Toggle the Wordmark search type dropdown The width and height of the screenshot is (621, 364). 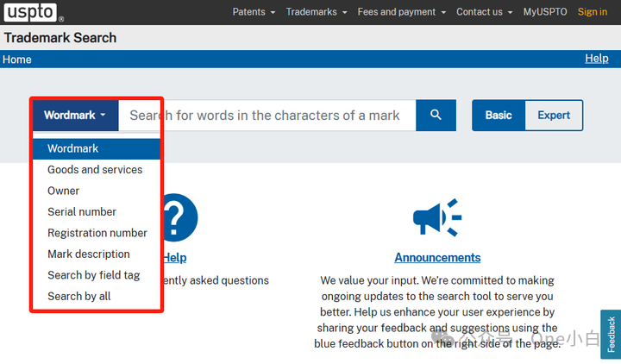(75, 116)
